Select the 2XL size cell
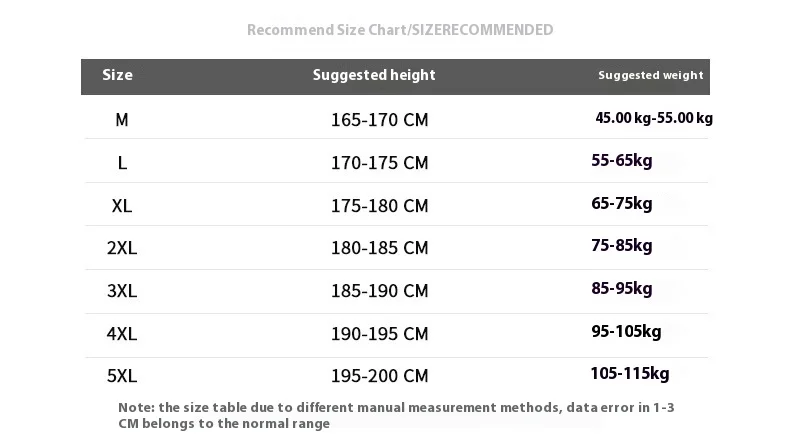 click(122, 248)
